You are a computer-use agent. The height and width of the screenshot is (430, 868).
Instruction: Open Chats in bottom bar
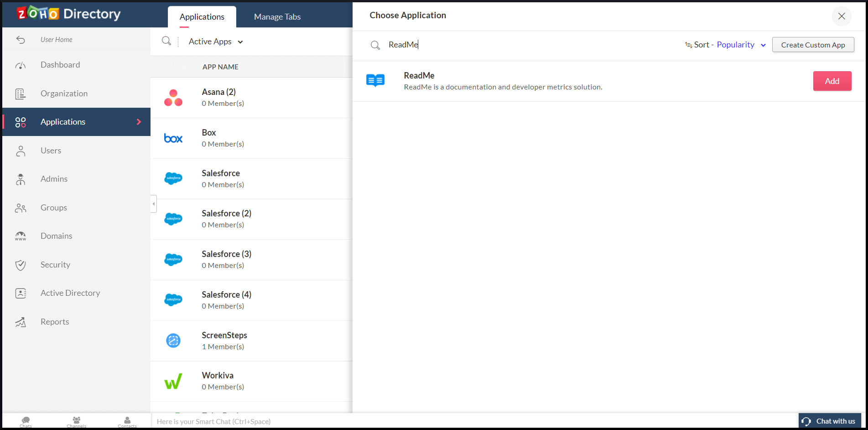pos(26,422)
